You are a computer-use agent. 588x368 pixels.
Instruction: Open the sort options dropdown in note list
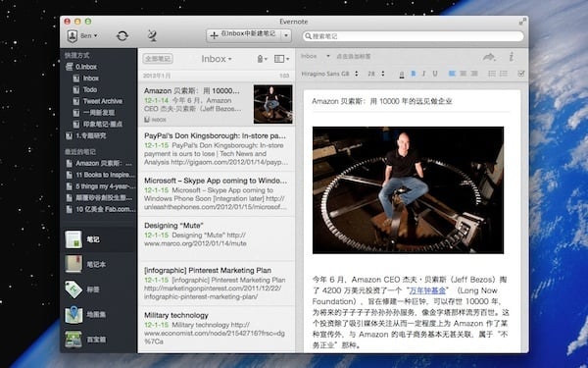click(x=262, y=59)
